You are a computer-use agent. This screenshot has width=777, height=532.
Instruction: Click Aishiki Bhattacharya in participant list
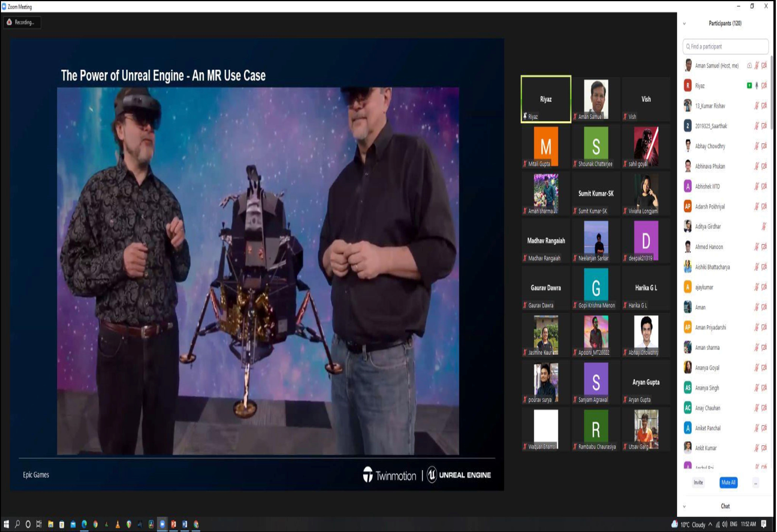[725, 267]
